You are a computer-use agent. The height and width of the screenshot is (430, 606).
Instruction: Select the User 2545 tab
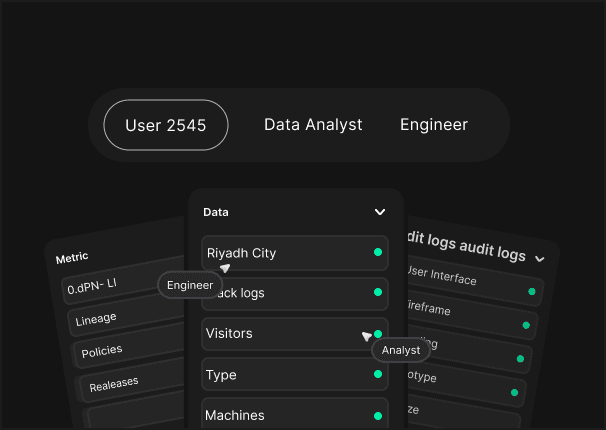(x=166, y=125)
